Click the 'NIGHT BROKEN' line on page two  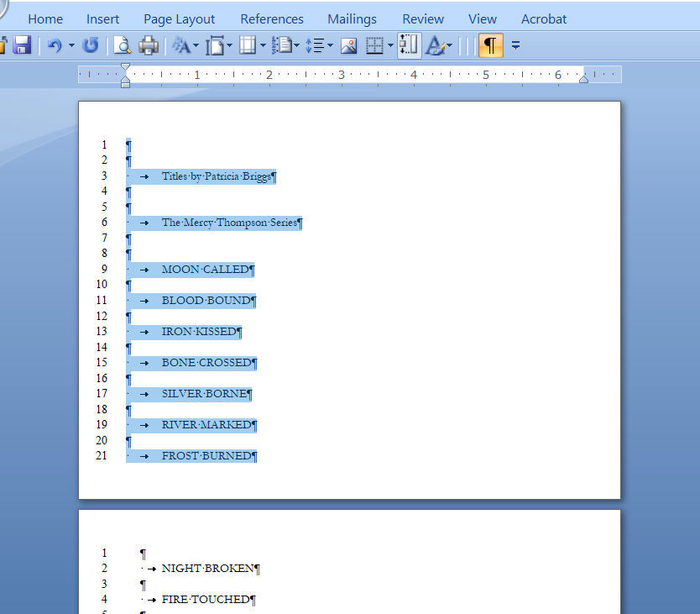(207, 569)
